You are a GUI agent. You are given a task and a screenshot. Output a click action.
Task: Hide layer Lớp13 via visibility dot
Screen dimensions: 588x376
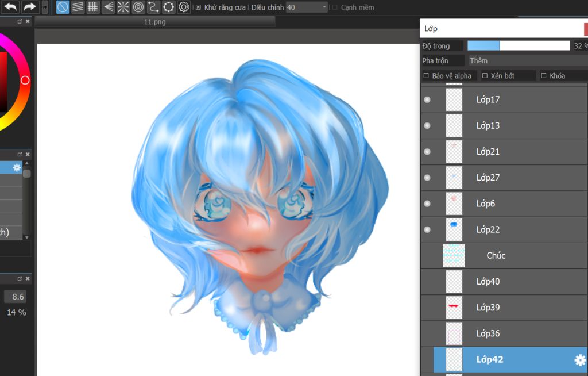tap(427, 125)
